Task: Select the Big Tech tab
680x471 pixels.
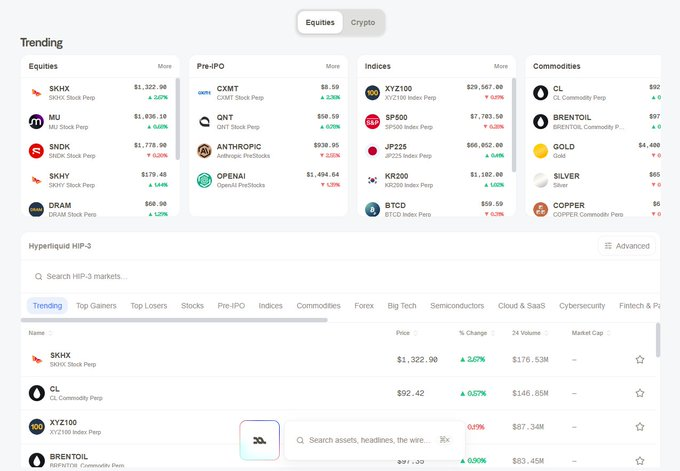Action: click(402, 306)
